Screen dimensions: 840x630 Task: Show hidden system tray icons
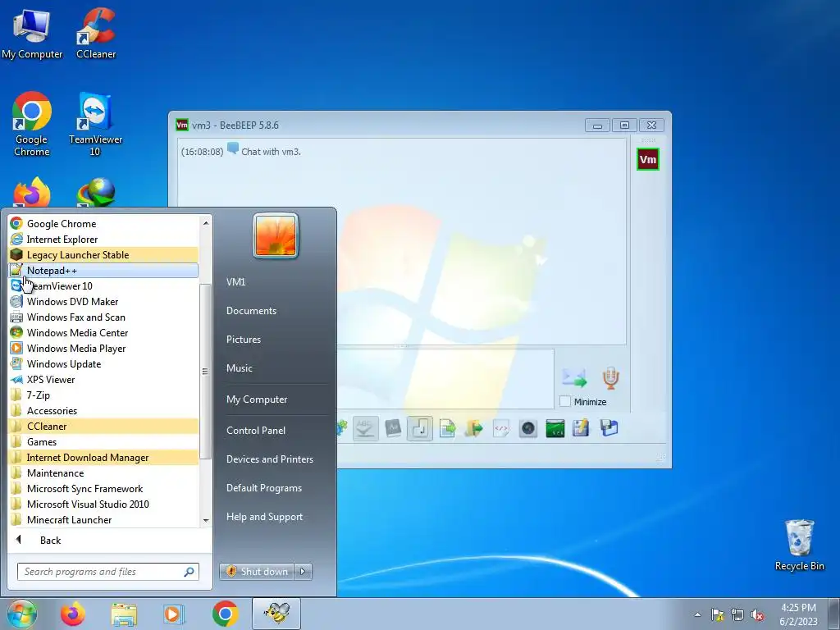[697, 614]
